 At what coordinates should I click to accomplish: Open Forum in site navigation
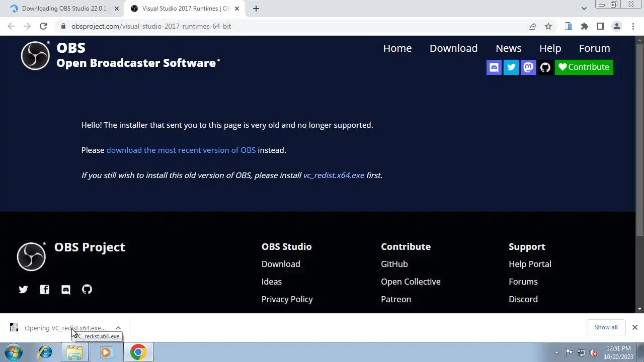594,48
